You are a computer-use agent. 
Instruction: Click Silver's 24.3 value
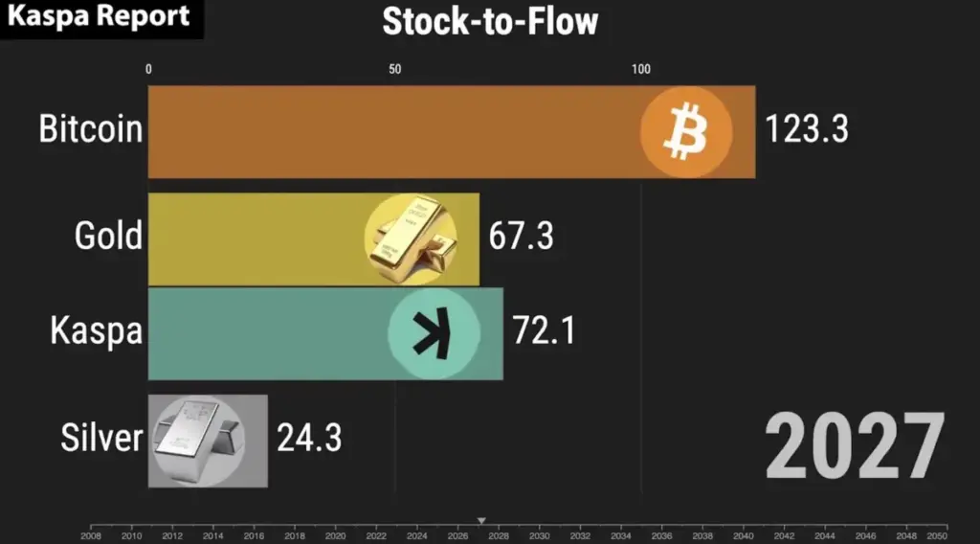[x=309, y=439]
